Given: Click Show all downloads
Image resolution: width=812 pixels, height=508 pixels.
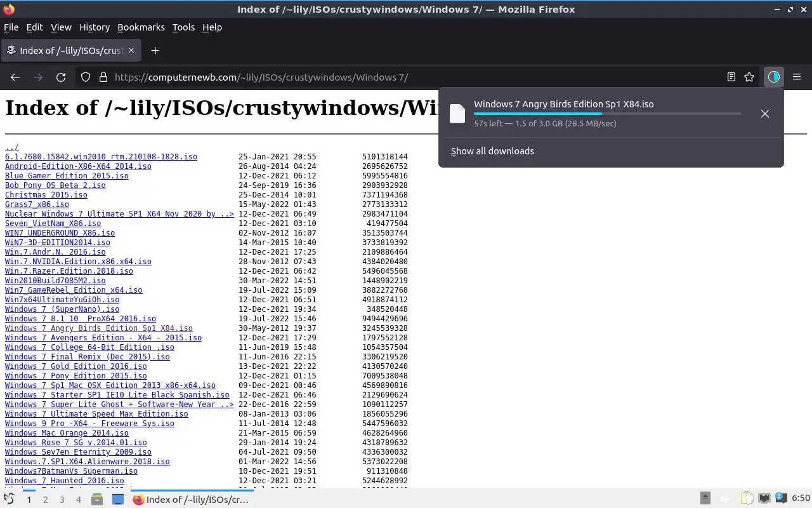Looking at the screenshot, I should [x=492, y=151].
